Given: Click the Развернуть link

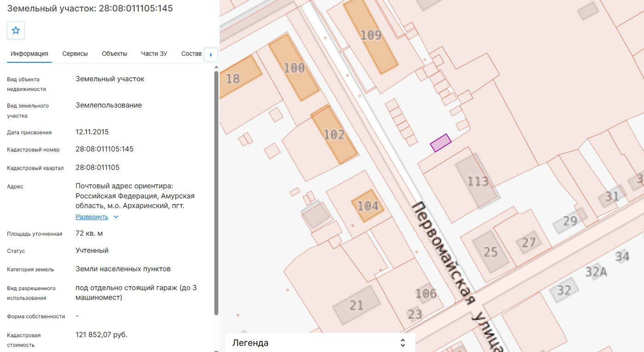Looking at the screenshot, I should click(92, 217).
